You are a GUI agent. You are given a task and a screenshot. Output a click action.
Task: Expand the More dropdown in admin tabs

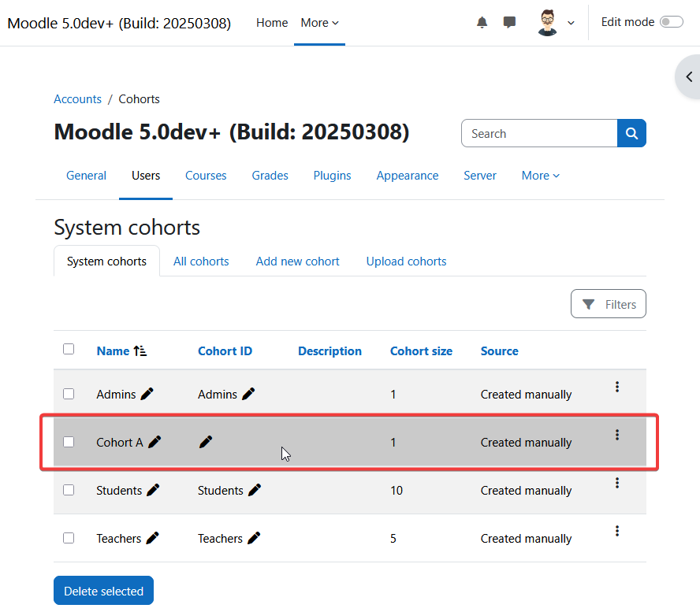tap(540, 176)
